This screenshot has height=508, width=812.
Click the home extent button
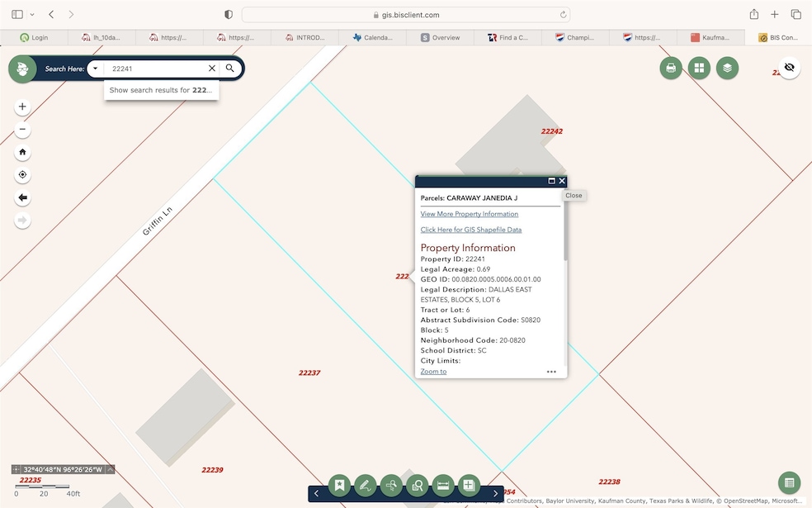[x=22, y=152]
